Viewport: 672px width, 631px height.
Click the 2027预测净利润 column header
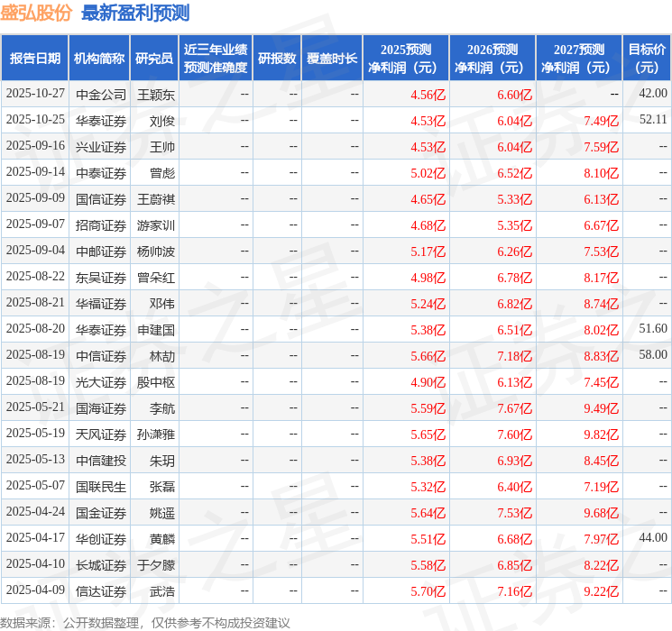click(x=579, y=58)
